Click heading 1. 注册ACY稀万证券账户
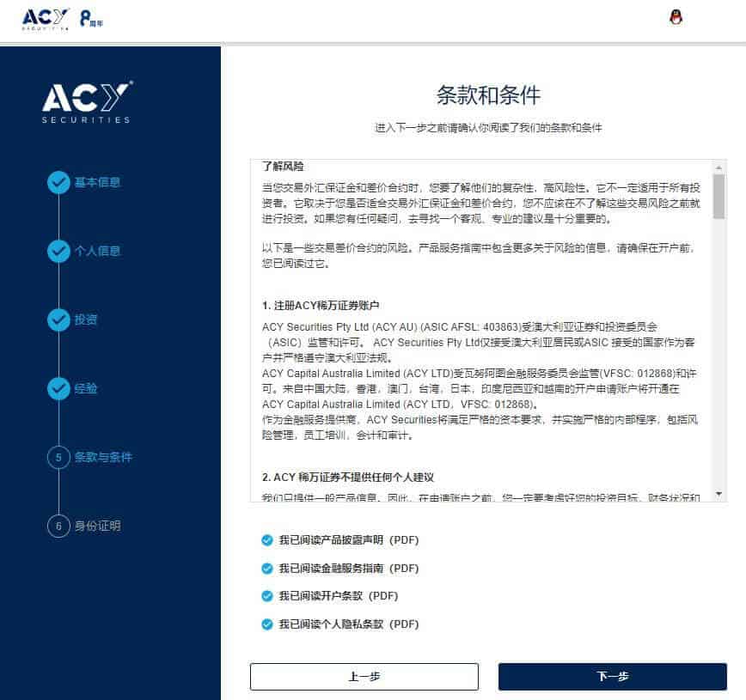Image resolution: width=746 pixels, height=700 pixels. [321, 305]
